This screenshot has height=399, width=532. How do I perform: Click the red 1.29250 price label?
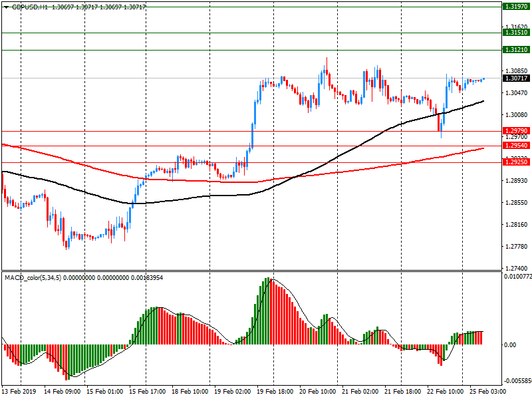(515, 162)
